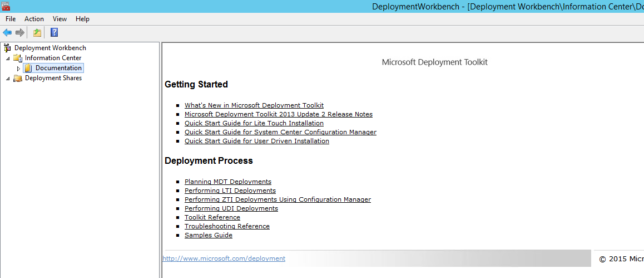Open Performing ZTI Deployments Using Configuration Manager
This screenshot has height=278, width=644.
278,200
